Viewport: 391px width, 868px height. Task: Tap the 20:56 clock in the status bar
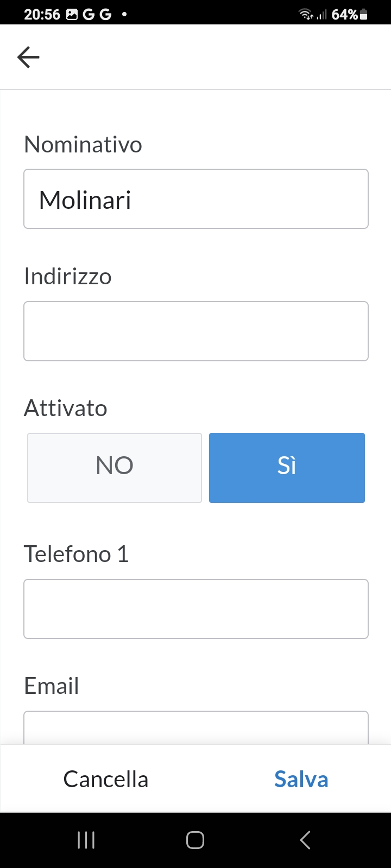point(42,15)
